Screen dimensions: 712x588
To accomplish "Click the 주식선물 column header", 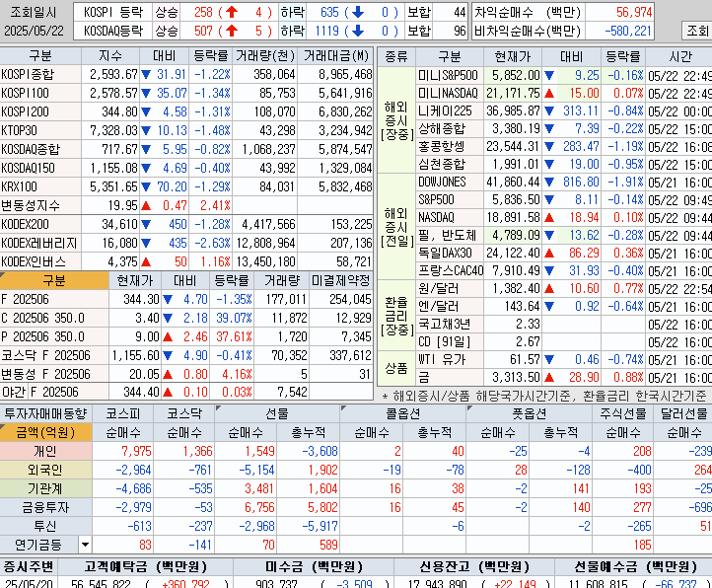I will click(x=623, y=413).
